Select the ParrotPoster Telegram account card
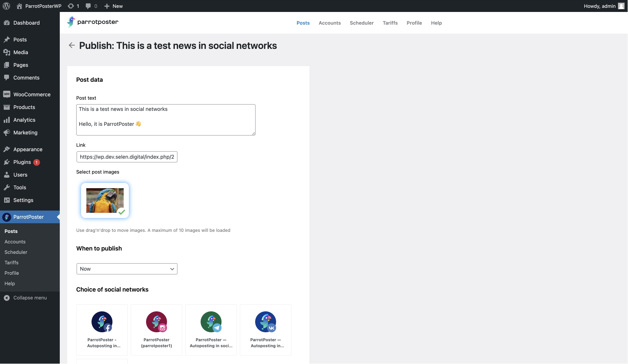Image resolution: width=628 pixels, height=364 pixels. [211, 330]
